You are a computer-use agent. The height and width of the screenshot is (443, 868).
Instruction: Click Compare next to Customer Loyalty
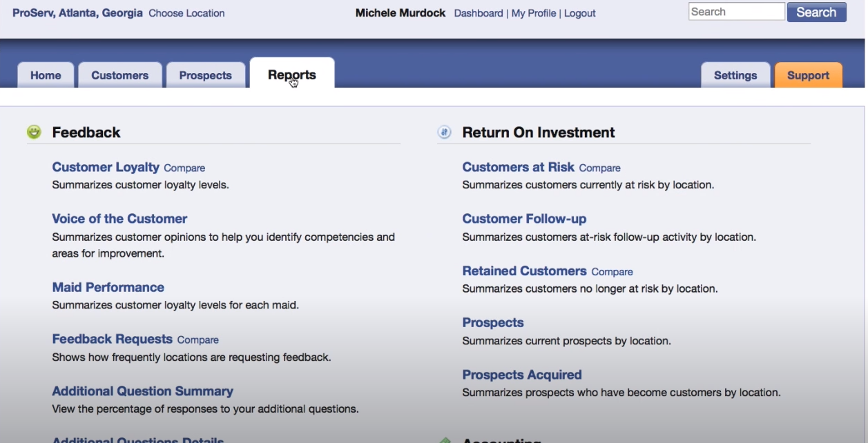[x=184, y=168]
